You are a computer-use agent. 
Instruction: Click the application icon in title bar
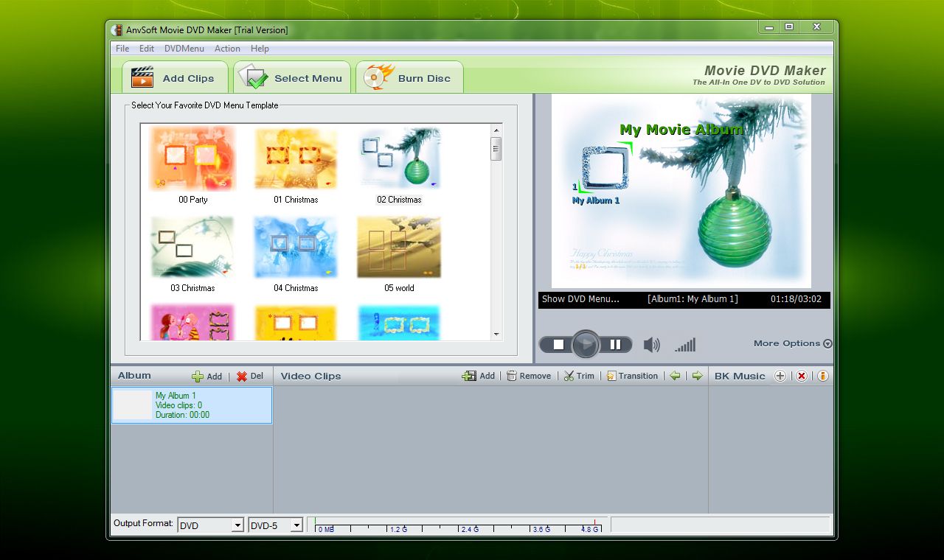[117, 30]
